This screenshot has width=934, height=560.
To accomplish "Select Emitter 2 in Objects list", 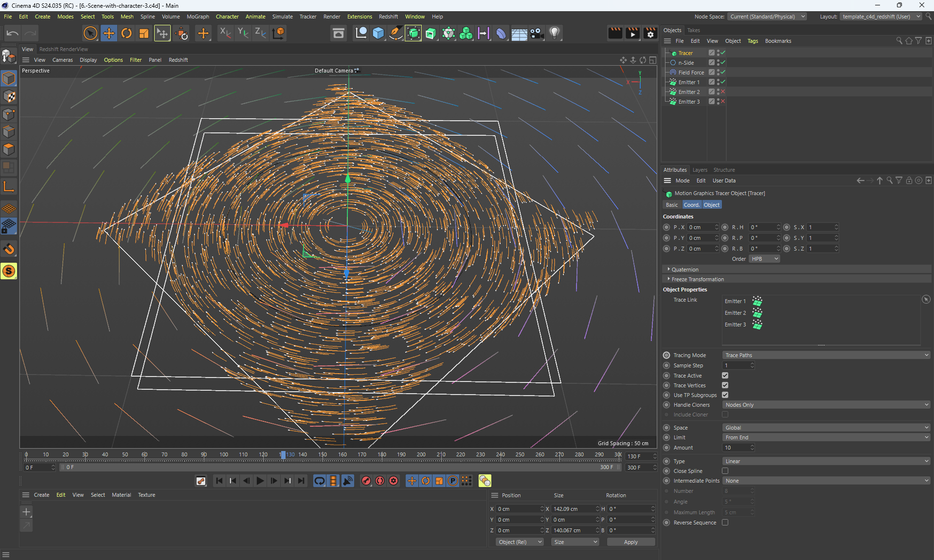I will tap(689, 92).
